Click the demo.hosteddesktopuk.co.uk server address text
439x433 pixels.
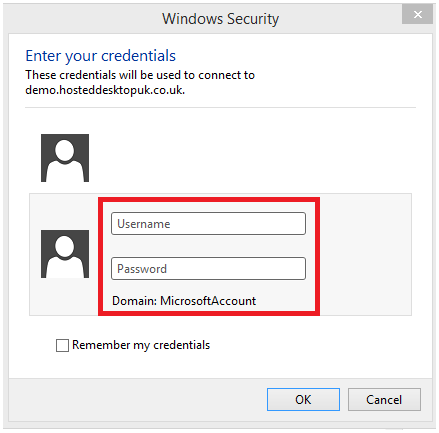105,90
